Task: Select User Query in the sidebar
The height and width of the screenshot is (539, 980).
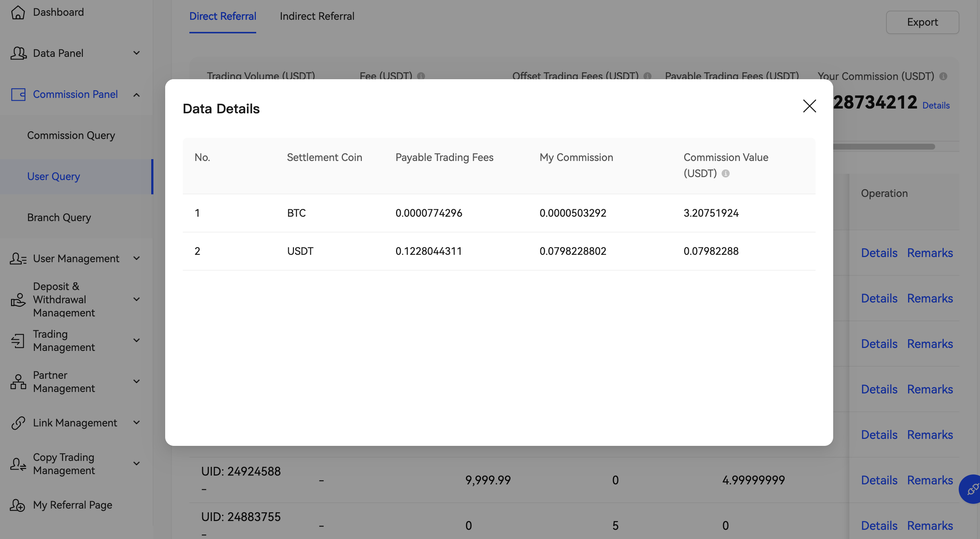Action: pyautogui.click(x=53, y=176)
